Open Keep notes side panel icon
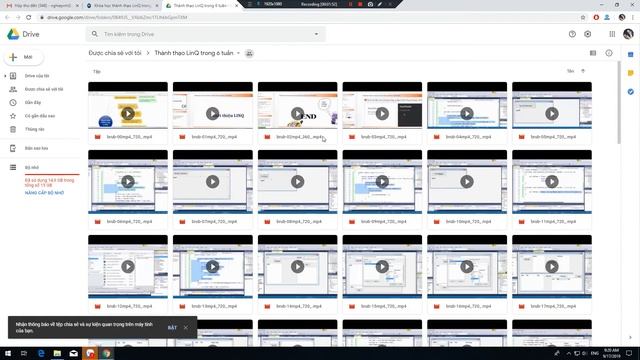This screenshot has width=640, height=360. pyautogui.click(x=631, y=73)
